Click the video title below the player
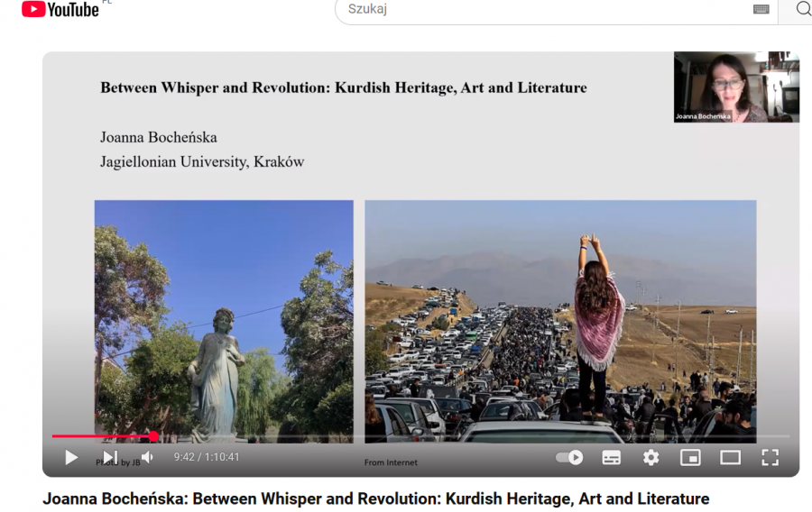The width and height of the screenshot is (812, 512). [x=376, y=498]
